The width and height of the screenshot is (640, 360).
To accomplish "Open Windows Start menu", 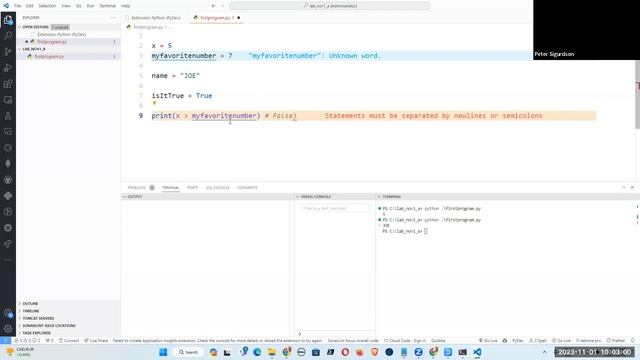I will pyautogui.click(x=163, y=352).
